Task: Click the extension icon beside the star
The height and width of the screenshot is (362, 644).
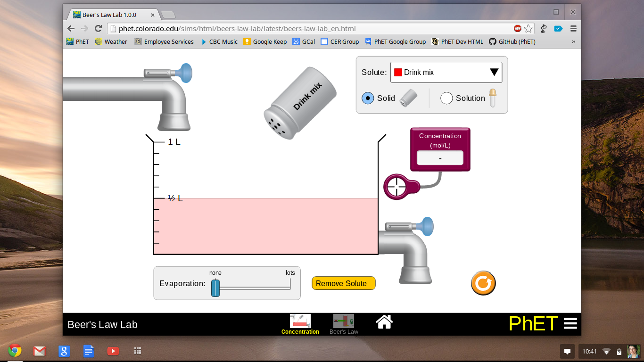Action: (x=544, y=29)
